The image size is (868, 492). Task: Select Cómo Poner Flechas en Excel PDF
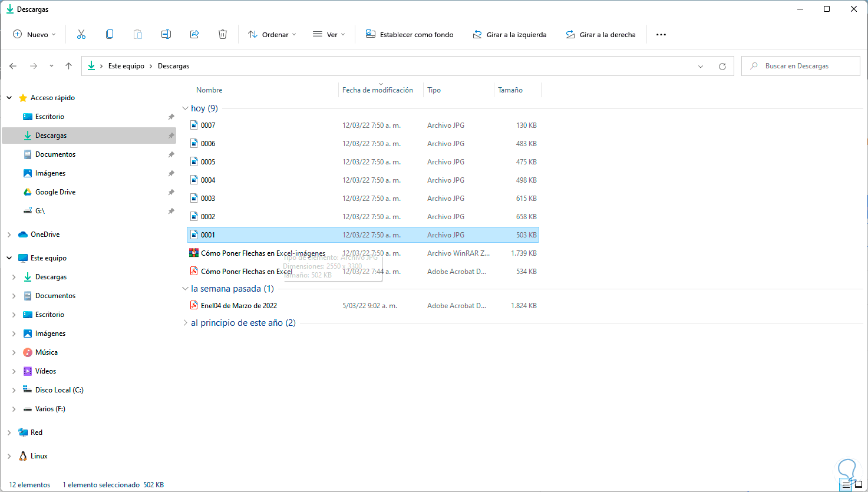pos(363,271)
